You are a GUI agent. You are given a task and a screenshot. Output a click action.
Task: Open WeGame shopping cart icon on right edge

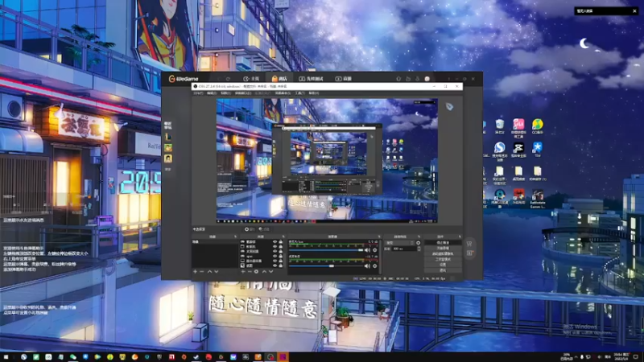coord(469,244)
